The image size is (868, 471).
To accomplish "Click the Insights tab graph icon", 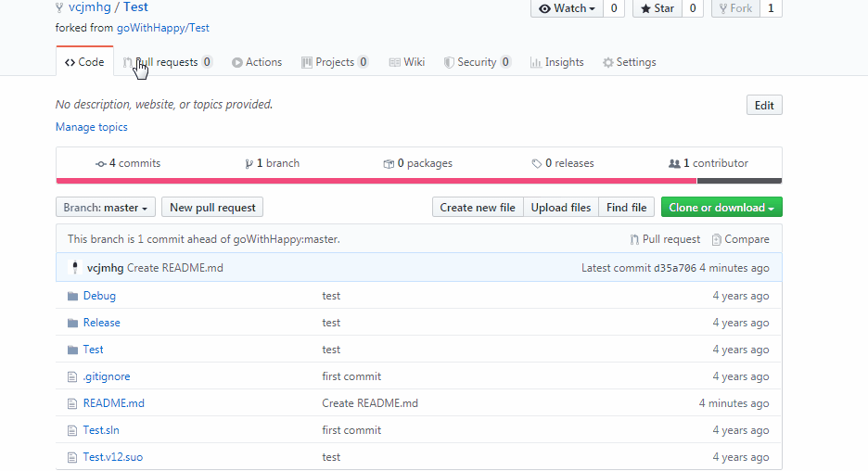I will pos(535,62).
